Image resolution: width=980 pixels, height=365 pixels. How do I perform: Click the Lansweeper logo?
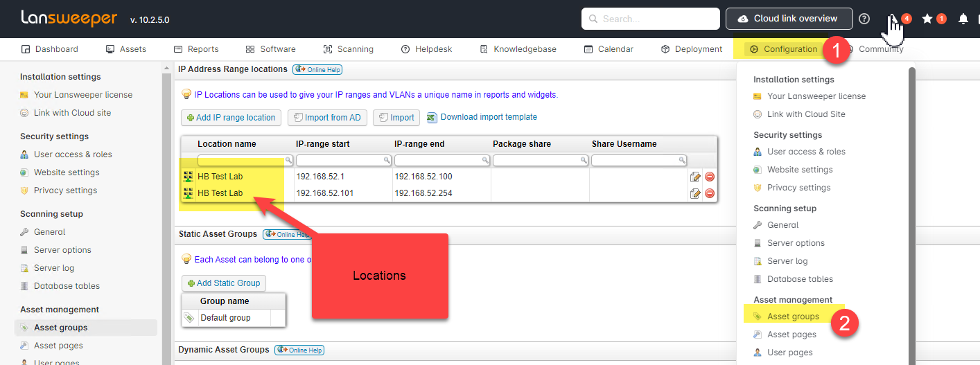click(x=69, y=18)
